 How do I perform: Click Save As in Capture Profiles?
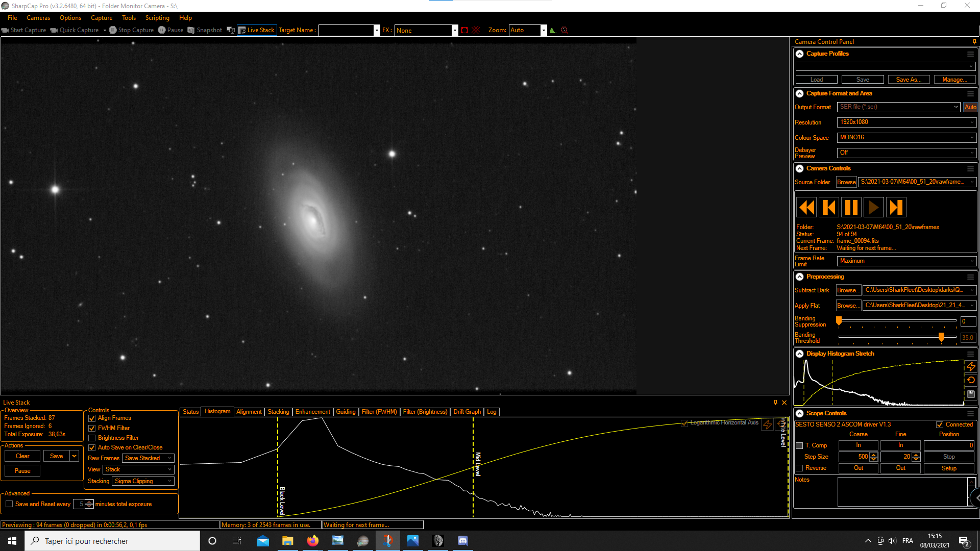pyautogui.click(x=909, y=80)
